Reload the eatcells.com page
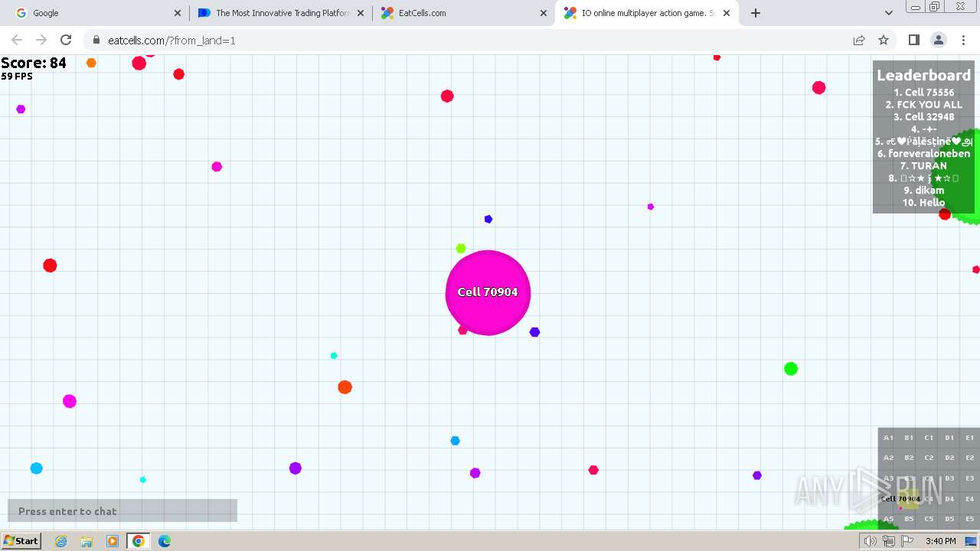The height and width of the screenshot is (551, 980). pos(66,40)
